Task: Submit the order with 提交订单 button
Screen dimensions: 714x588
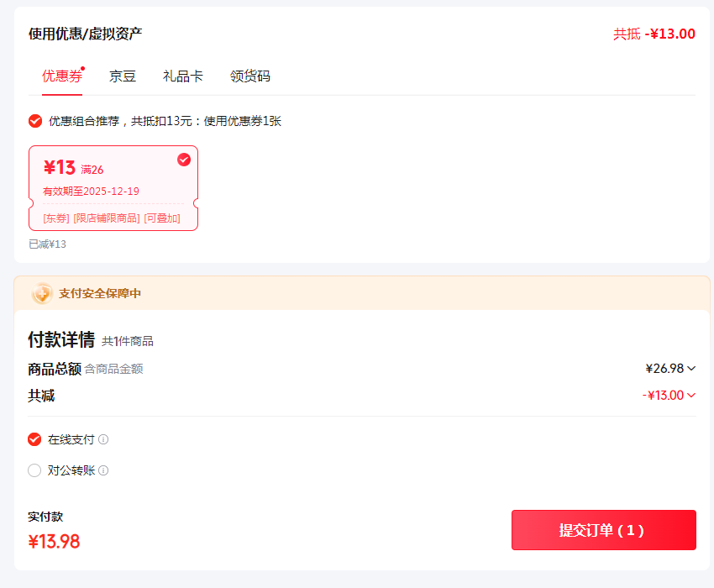Action: pos(604,530)
